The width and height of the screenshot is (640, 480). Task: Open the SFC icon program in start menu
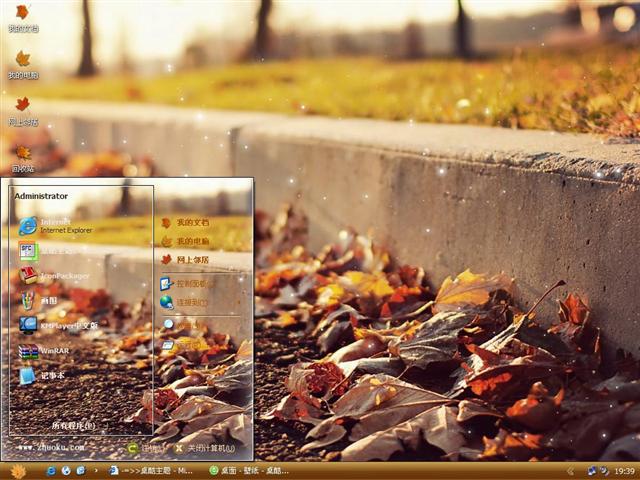[x=49, y=251]
